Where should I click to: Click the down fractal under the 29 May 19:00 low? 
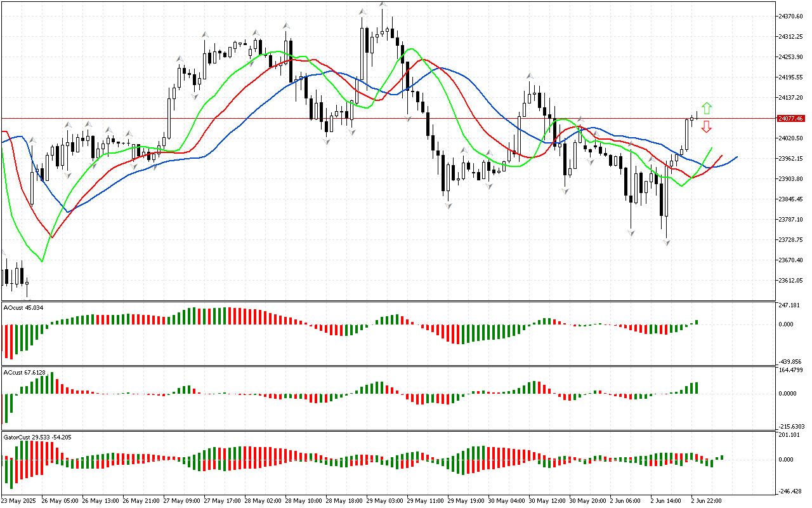point(449,206)
